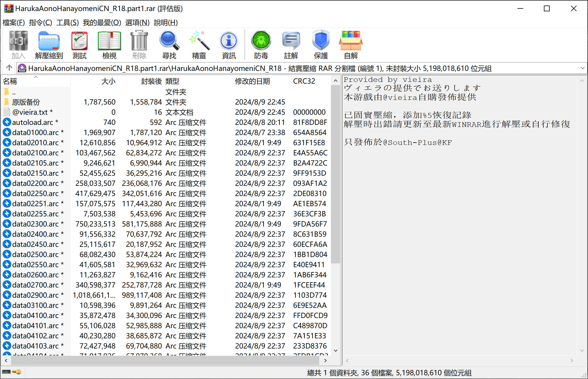
Task: Sort files by CRC32 column header
Action: [304, 81]
